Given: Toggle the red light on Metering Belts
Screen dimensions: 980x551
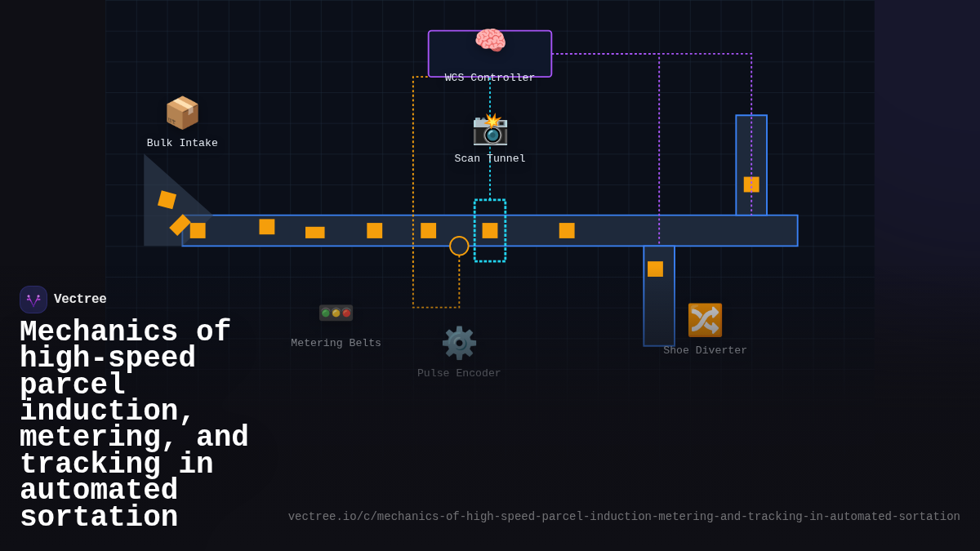Looking at the screenshot, I should tap(345, 312).
